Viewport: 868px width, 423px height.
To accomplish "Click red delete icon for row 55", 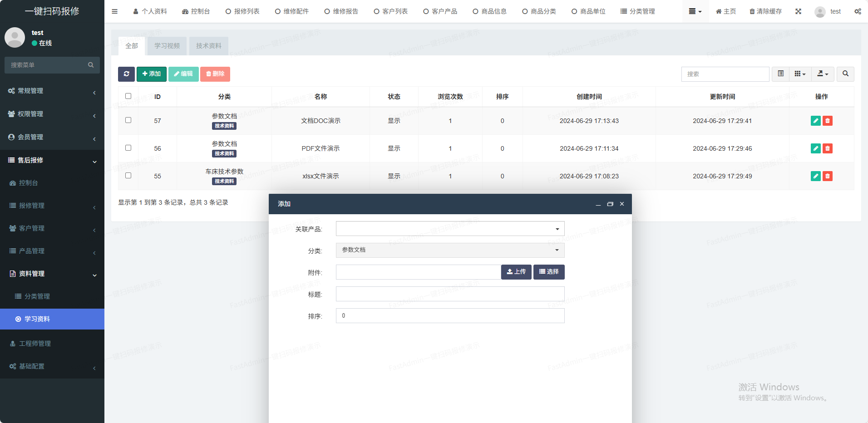I will [x=828, y=176].
